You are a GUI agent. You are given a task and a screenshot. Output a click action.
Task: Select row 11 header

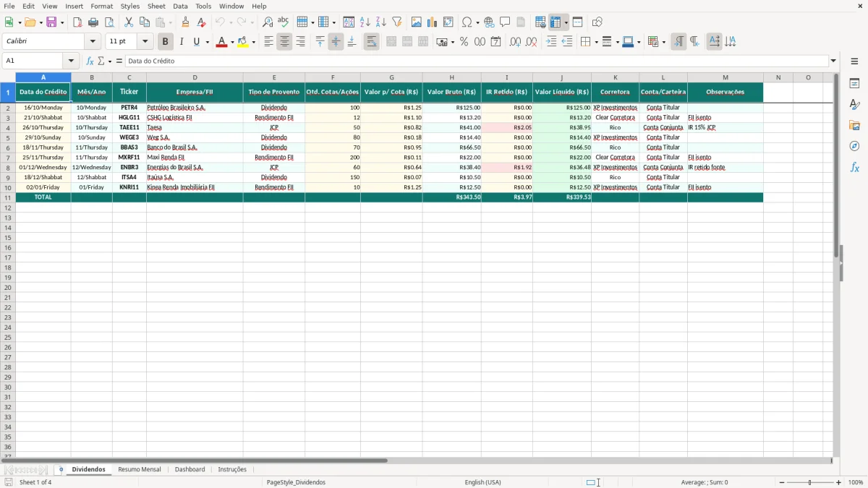(x=8, y=197)
